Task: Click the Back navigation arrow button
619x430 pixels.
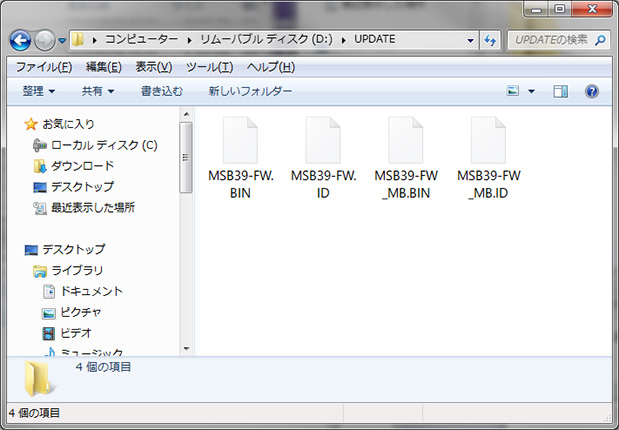Action: point(21,40)
